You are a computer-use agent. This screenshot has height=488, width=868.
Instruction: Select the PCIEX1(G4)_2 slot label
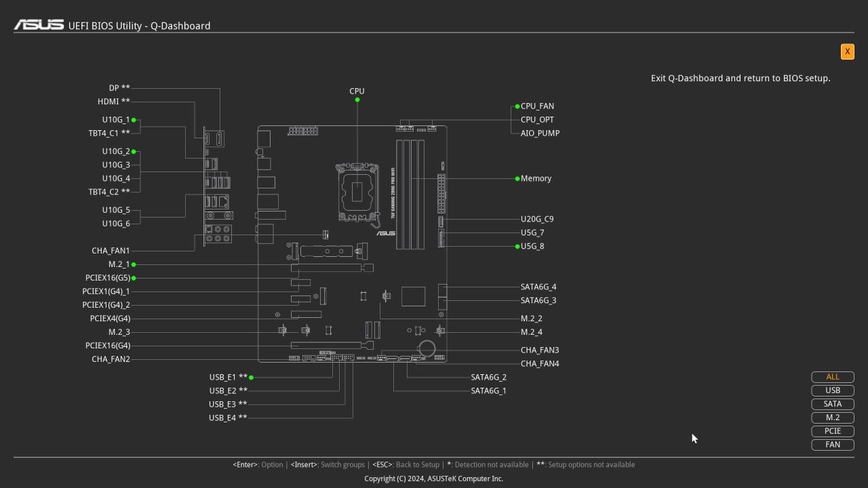[106, 305]
